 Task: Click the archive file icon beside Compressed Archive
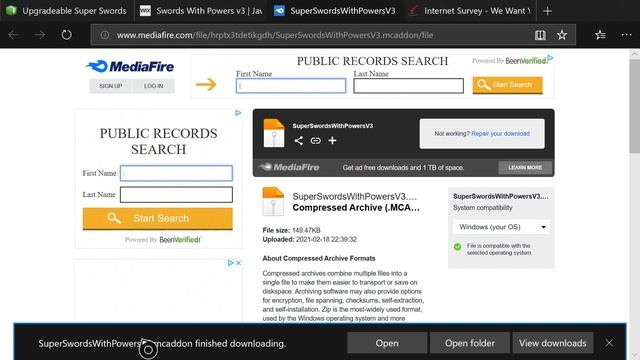click(x=273, y=201)
